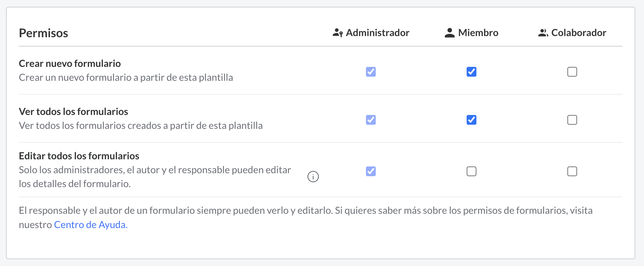
Task: Click the Crear nuevo formulario title
Action: [70, 63]
